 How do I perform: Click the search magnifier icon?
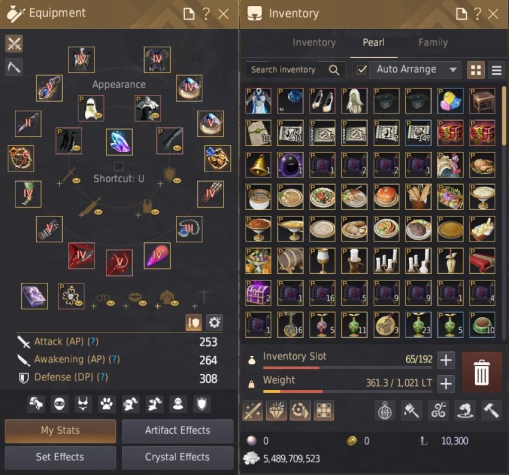pyautogui.click(x=334, y=70)
